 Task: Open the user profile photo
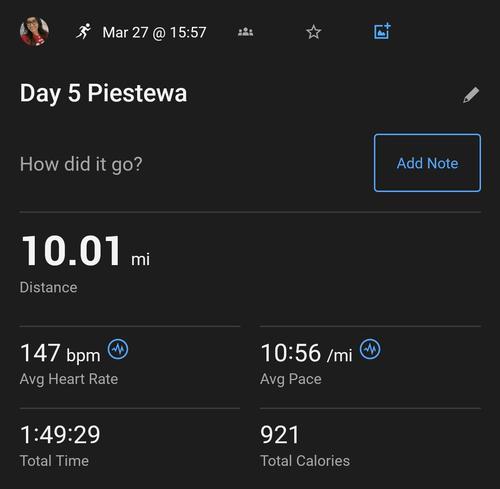tap(34, 32)
